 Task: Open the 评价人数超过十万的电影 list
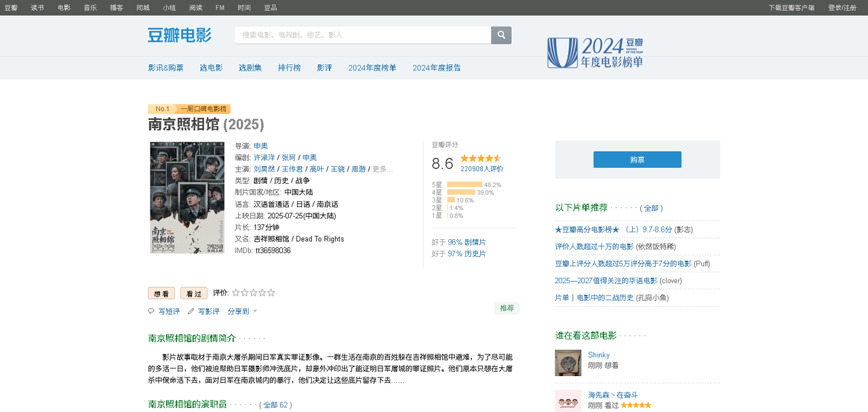[x=594, y=247]
